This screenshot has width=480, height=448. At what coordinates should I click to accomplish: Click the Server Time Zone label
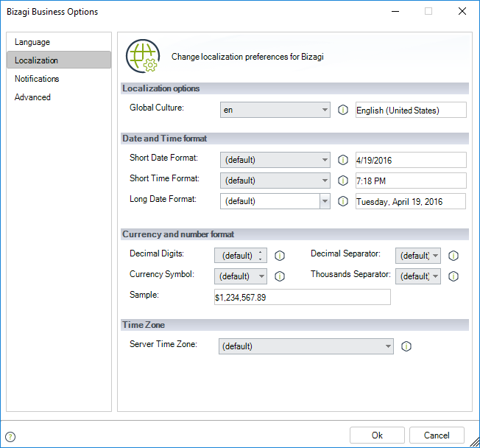(163, 344)
